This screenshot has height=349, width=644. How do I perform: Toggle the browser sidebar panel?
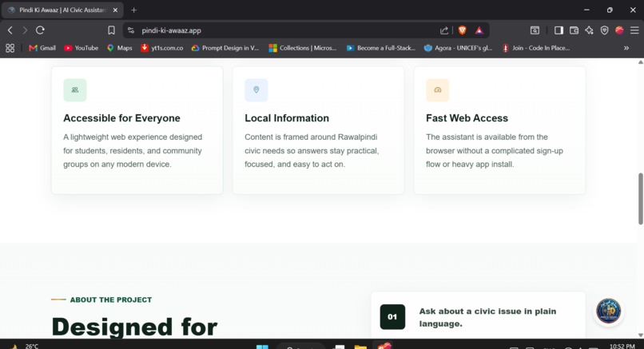[x=559, y=30]
